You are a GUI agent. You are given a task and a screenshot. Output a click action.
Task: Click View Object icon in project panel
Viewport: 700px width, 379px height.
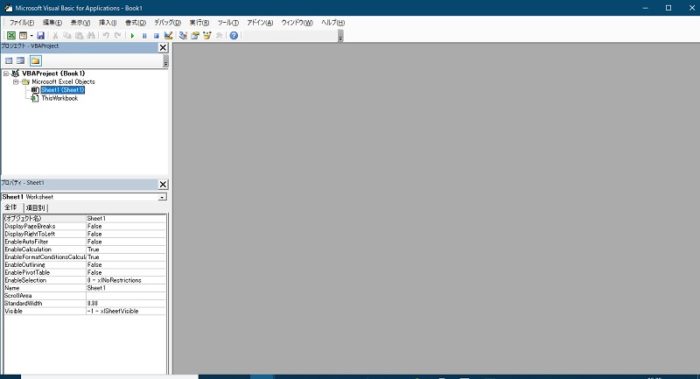coord(21,61)
